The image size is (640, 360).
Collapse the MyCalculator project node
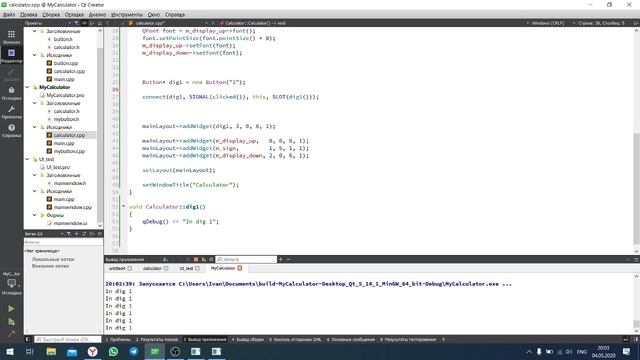27,87
